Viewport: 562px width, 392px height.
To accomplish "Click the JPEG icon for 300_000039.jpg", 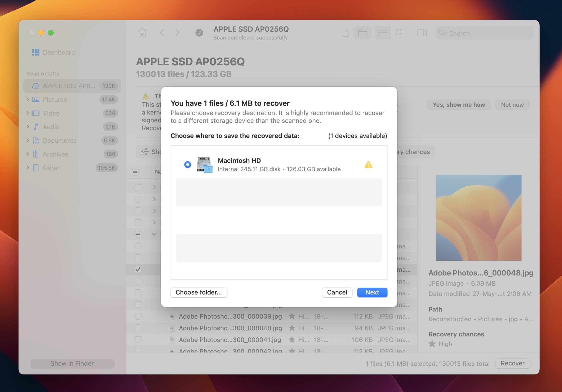I will pyautogui.click(x=172, y=316).
